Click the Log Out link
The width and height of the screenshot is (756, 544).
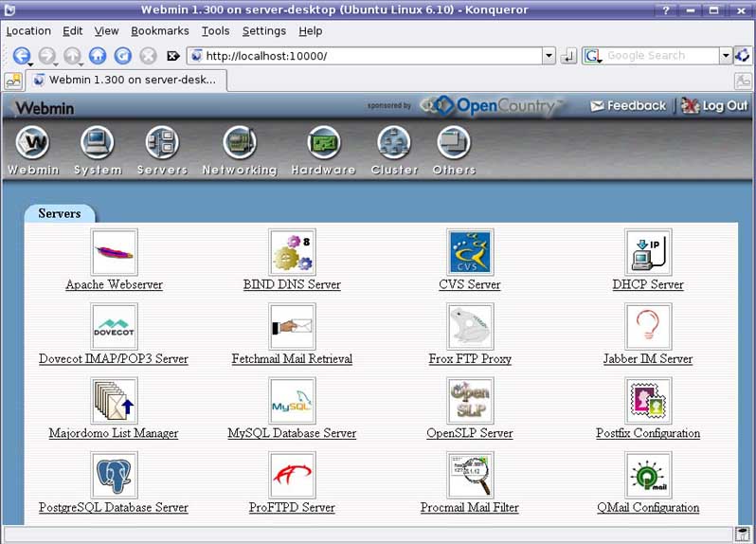(x=714, y=105)
